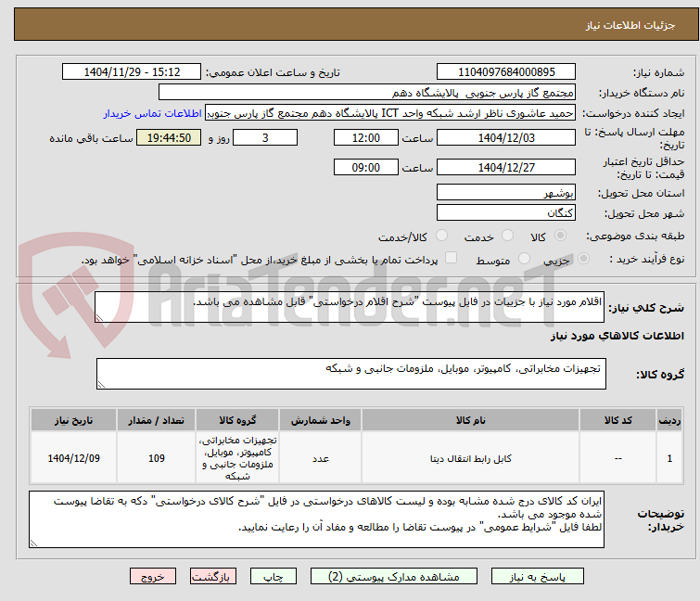Click the شماره نیاز field 1104097684000895

pos(506,71)
